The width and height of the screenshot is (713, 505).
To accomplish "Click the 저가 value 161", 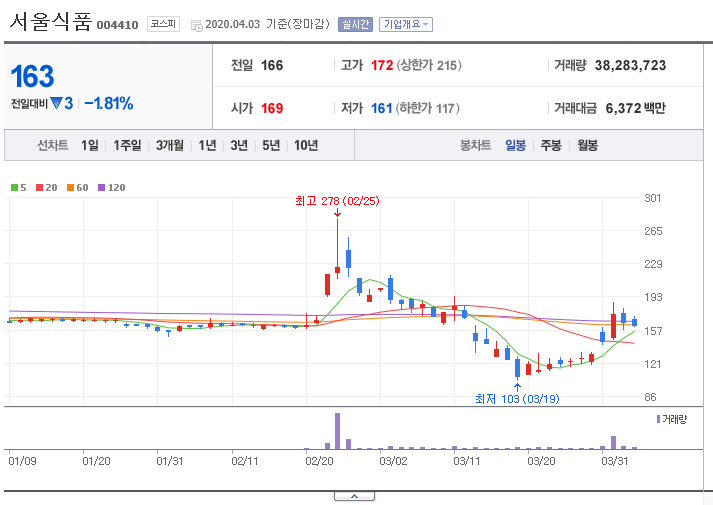I will (382, 108).
